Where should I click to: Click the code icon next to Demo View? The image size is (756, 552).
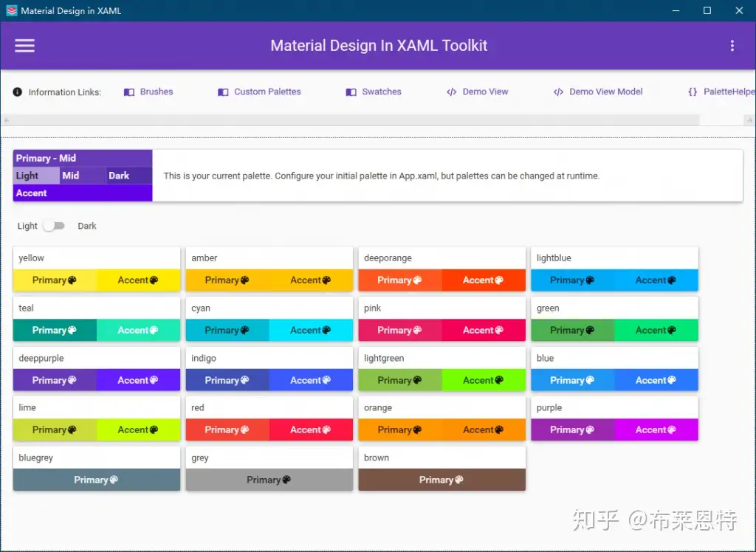451,92
